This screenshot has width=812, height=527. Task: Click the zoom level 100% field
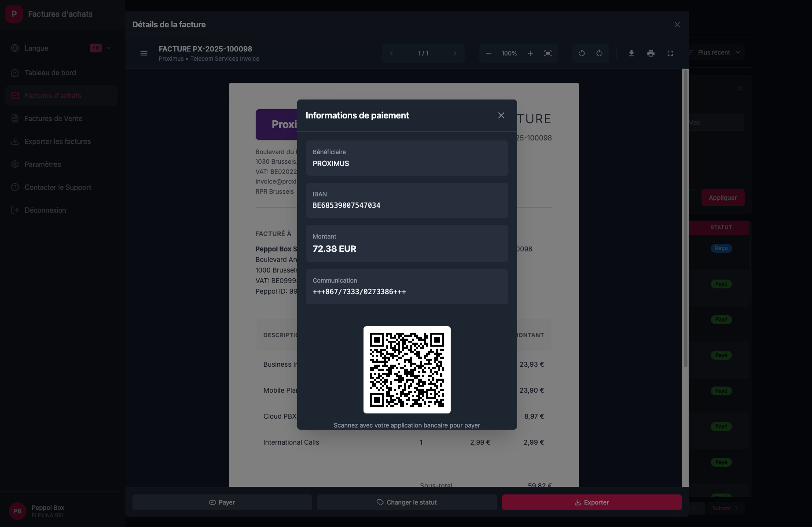point(509,53)
